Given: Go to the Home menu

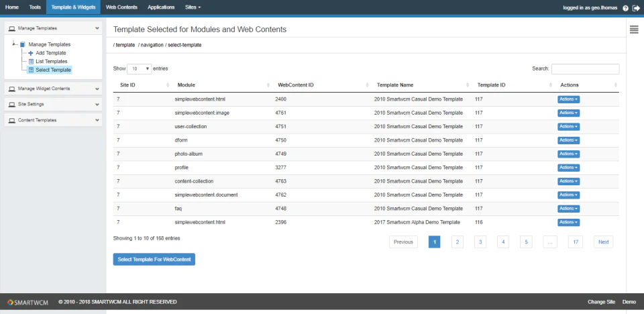Looking at the screenshot, I should point(12,7).
